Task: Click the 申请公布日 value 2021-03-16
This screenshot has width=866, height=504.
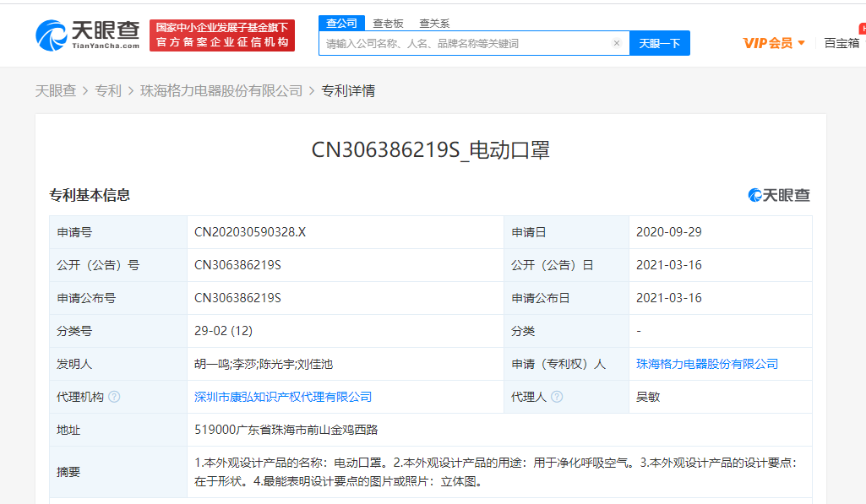Action: tap(669, 298)
